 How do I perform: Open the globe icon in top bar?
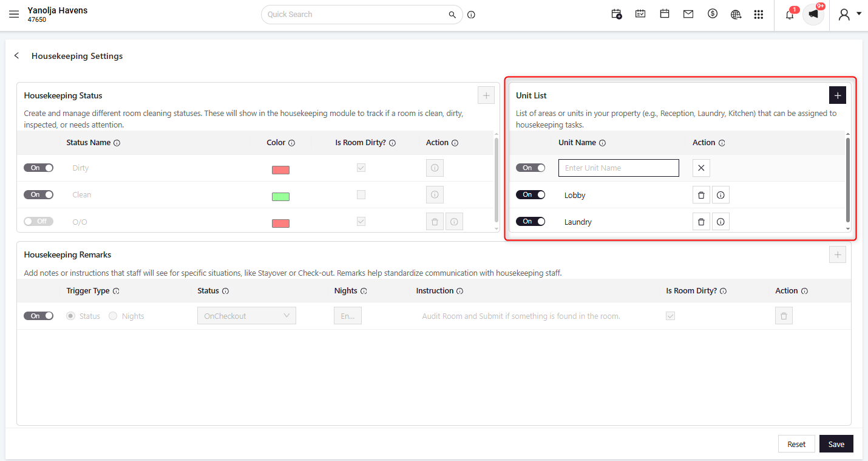[x=736, y=14]
